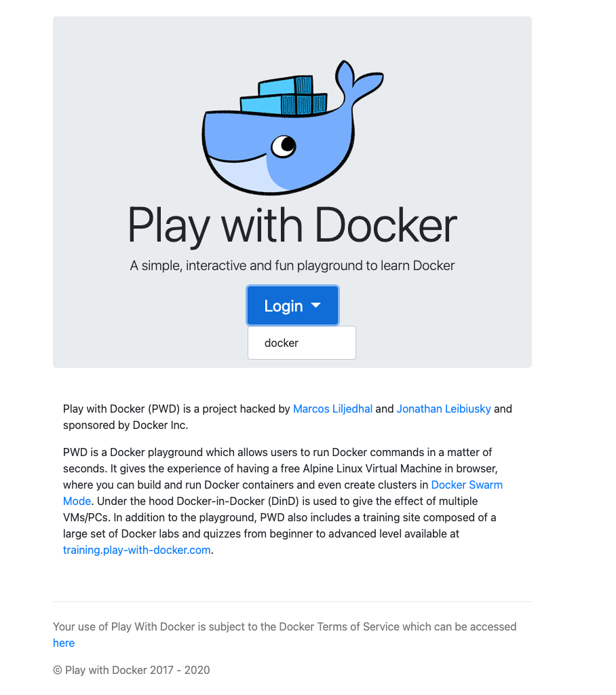Click the Terms of Service notice sentence

pos(285,626)
